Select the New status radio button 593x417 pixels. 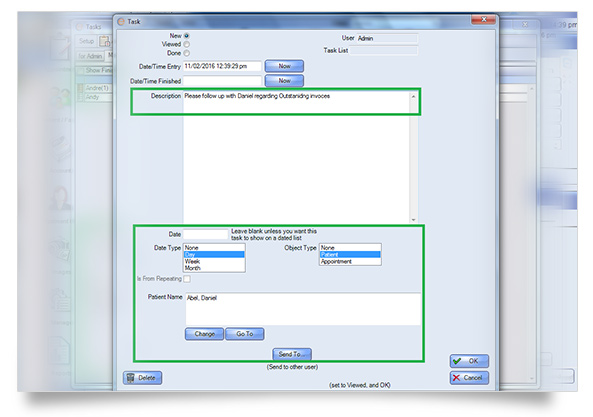186,36
